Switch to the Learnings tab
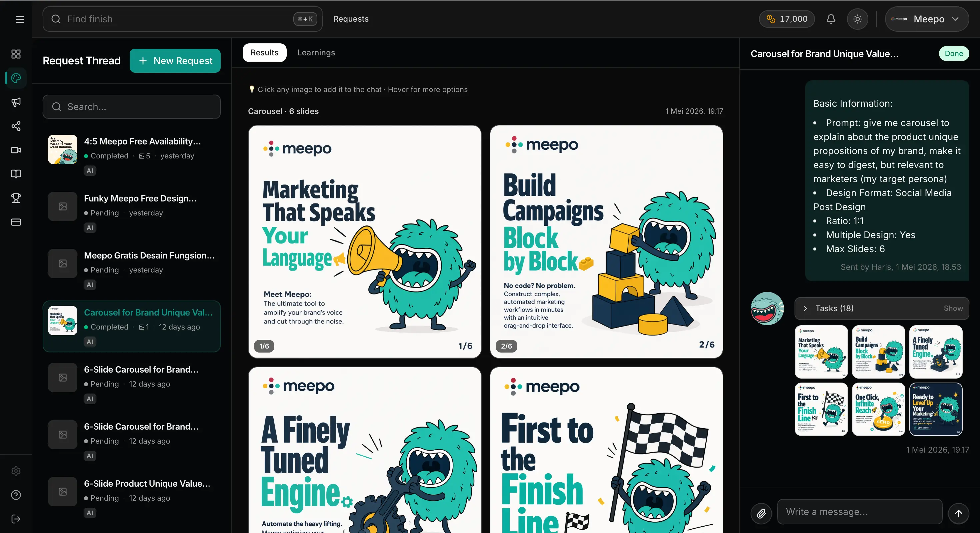This screenshot has width=980, height=533. click(316, 53)
